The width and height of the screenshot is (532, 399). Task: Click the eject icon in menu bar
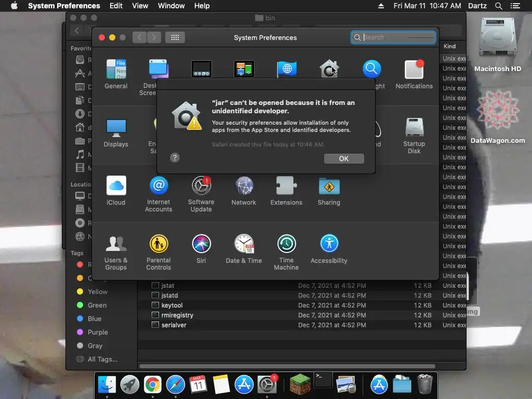(x=381, y=6)
